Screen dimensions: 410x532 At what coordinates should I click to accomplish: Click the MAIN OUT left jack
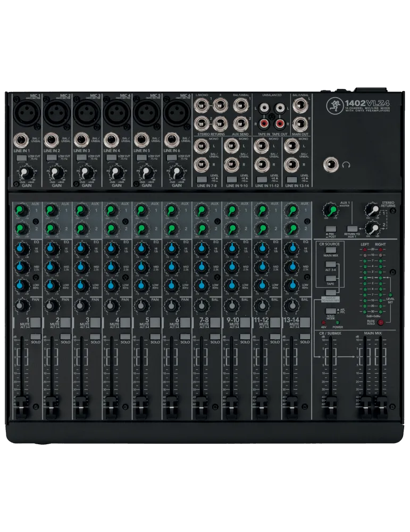coord(300,105)
